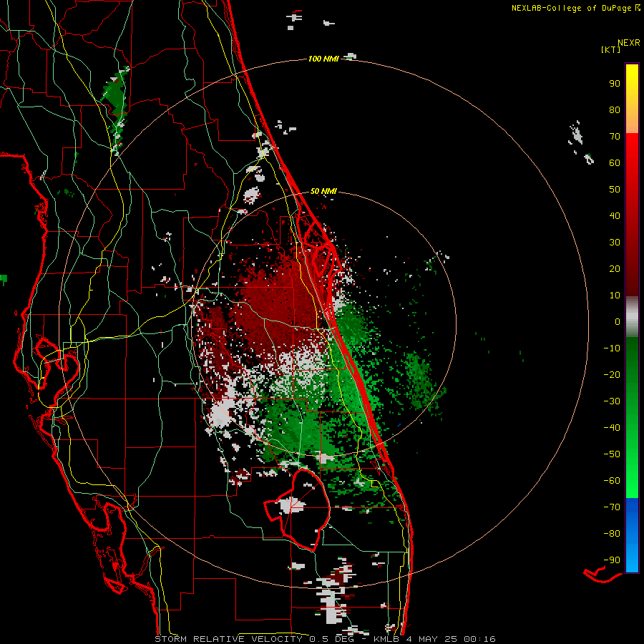
Task: Click the -50 value on velocity scale
Action: pyautogui.click(x=612, y=454)
